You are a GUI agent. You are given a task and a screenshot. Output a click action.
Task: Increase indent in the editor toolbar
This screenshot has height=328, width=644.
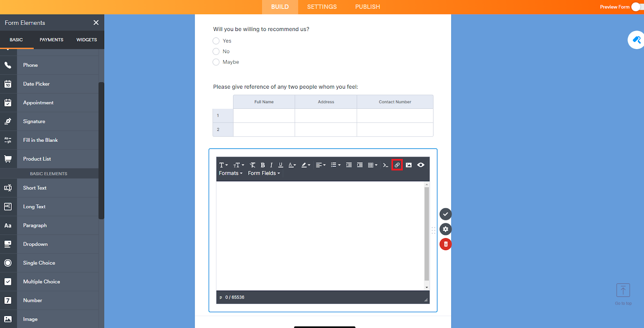[359, 165]
